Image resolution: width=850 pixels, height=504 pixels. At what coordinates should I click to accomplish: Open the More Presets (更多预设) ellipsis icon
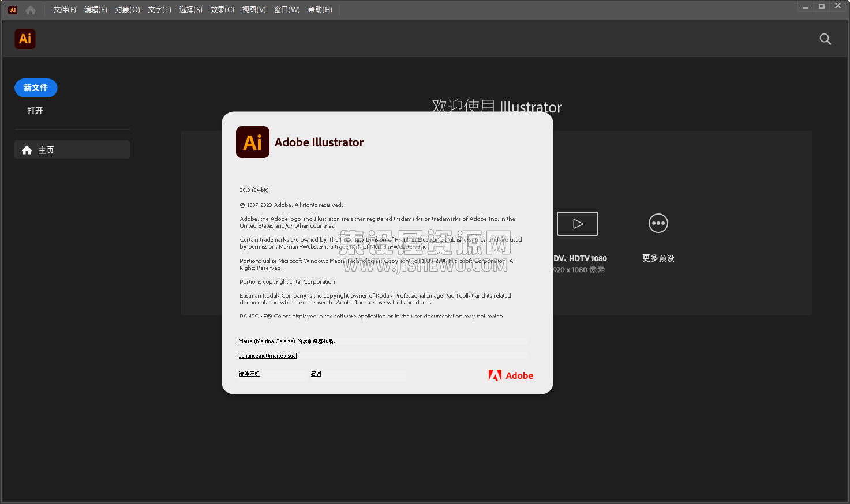click(658, 223)
